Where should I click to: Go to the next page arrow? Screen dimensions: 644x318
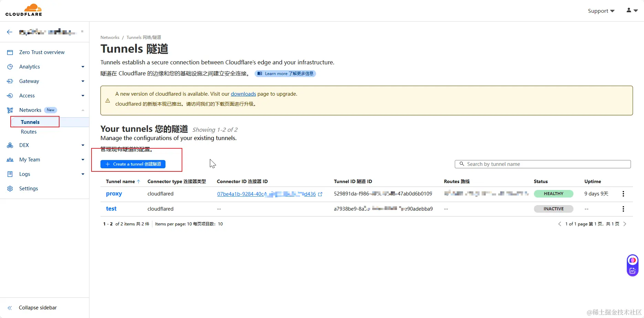click(x=625, y=224)
